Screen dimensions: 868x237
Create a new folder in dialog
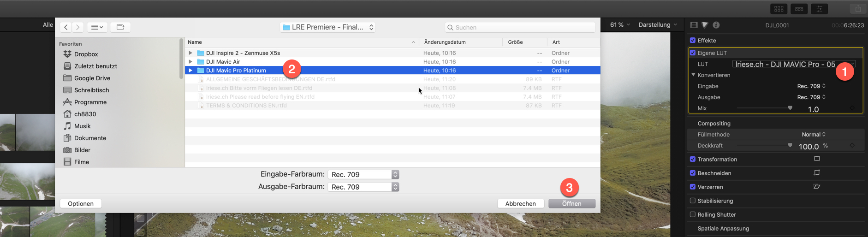(x=120, y=27)
